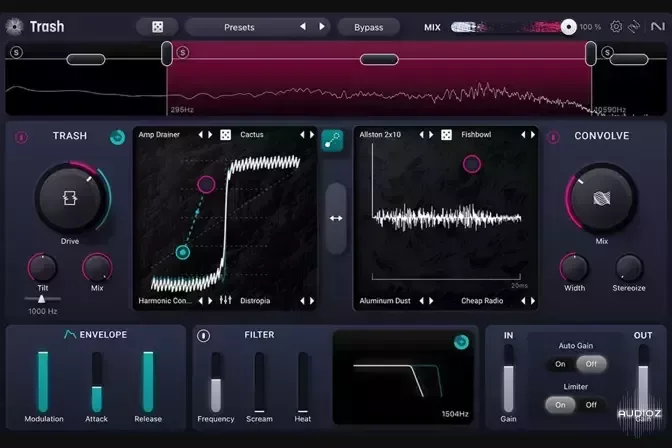
Task: Toggle the TRASH module power button
Action: point(21,137)
